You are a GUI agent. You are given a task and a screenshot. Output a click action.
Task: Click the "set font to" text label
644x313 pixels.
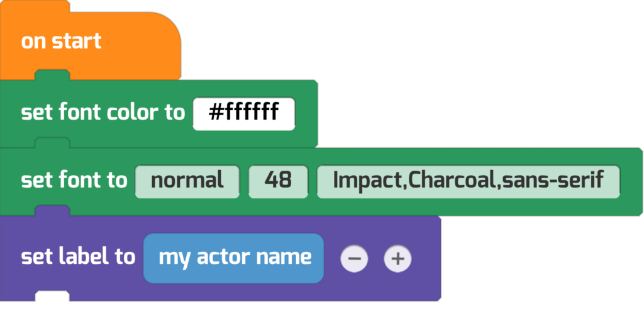tap(74, 181)
